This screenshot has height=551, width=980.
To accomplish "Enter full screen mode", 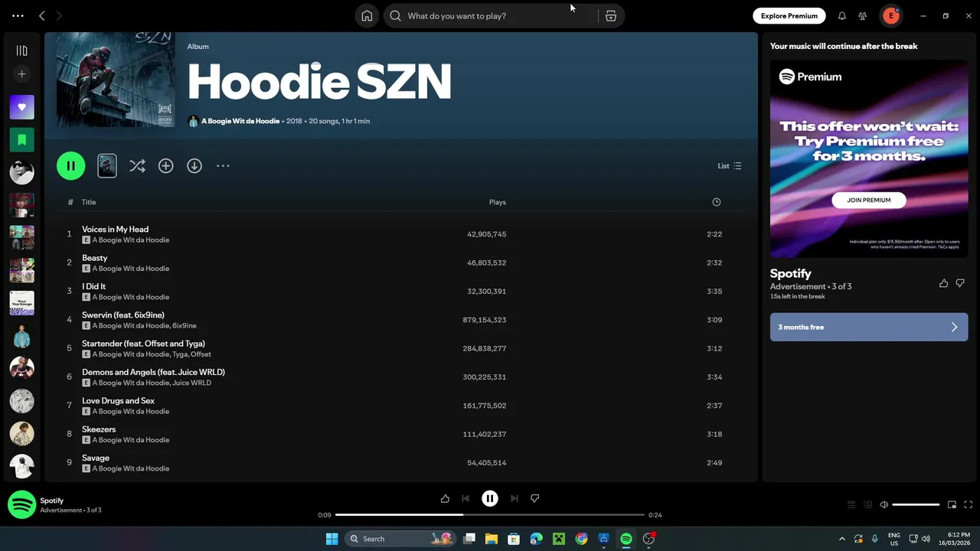I will [969, 505].
